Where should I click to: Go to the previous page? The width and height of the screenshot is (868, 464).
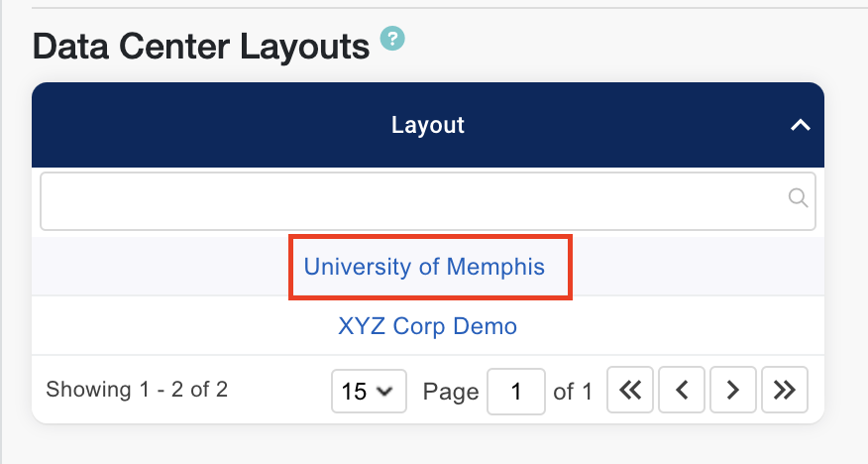pyautogui.click(x=682, y=391)
